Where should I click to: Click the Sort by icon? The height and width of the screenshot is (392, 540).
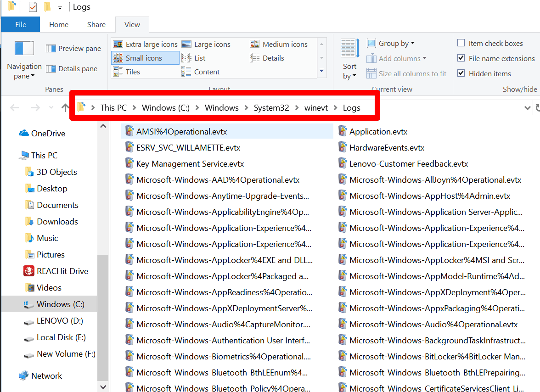(x=350, y=48)
